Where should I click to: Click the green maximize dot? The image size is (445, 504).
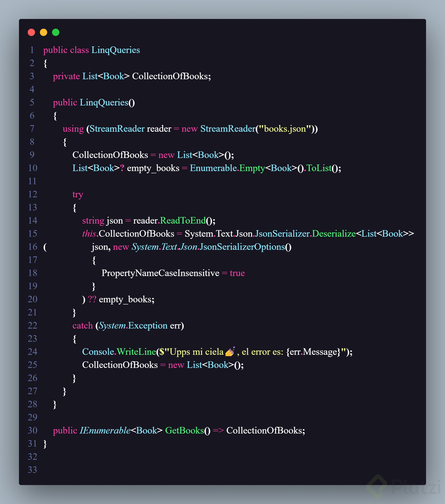[x=56, y=32]
